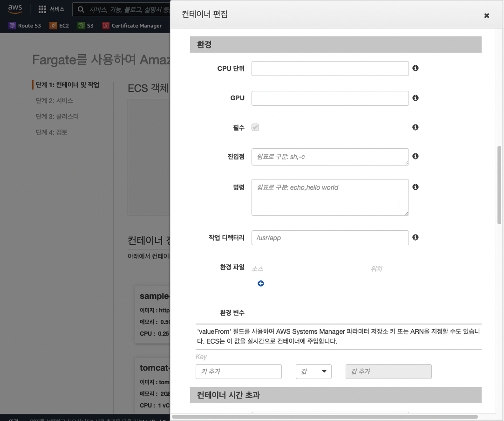Click the dialog vertical scrollbar
Viewport: 504px width, 421px height.
[x=499, y=185]
